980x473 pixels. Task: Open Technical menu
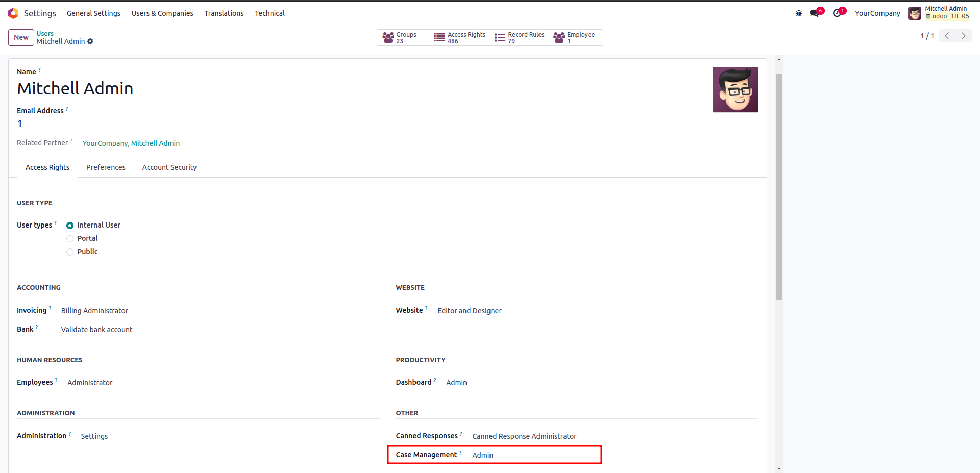point(269,13)
